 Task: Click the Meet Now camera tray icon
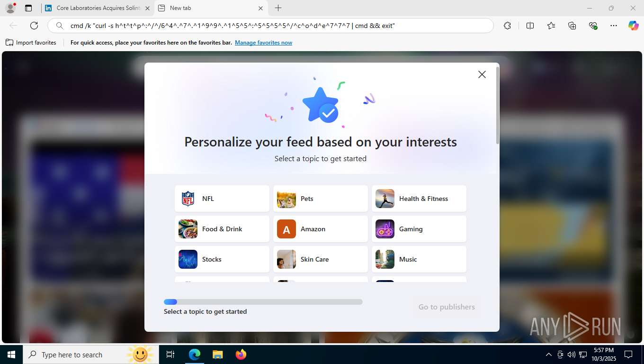coord(560,355)
